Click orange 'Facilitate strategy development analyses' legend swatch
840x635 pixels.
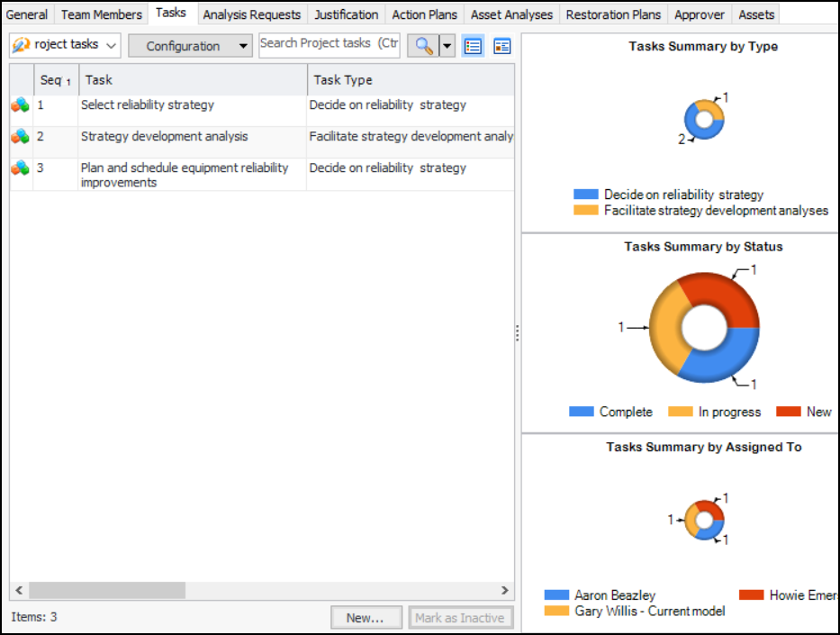click(585, 210)
